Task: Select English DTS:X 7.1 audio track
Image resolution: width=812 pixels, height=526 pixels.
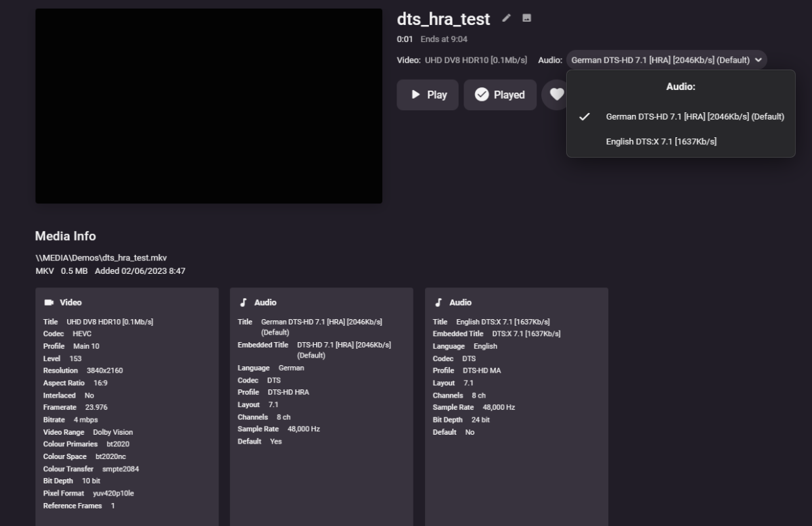Action: coord(662,141)
